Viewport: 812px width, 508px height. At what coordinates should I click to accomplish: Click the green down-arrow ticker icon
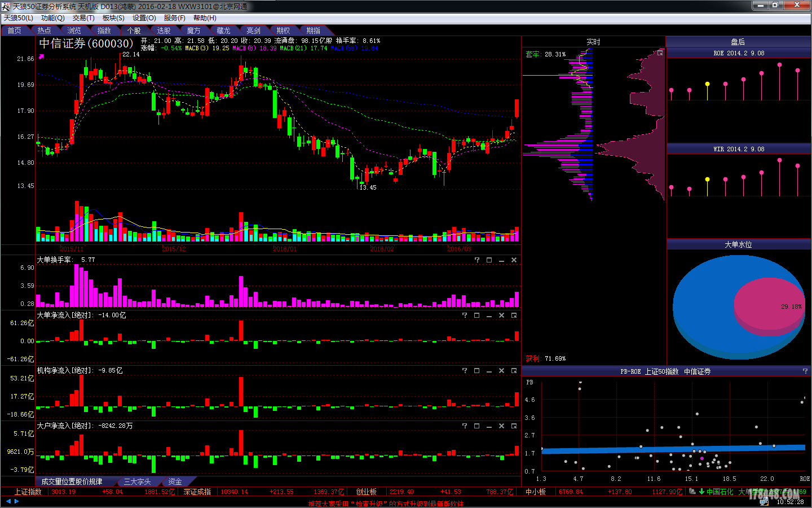click(701, 492)
